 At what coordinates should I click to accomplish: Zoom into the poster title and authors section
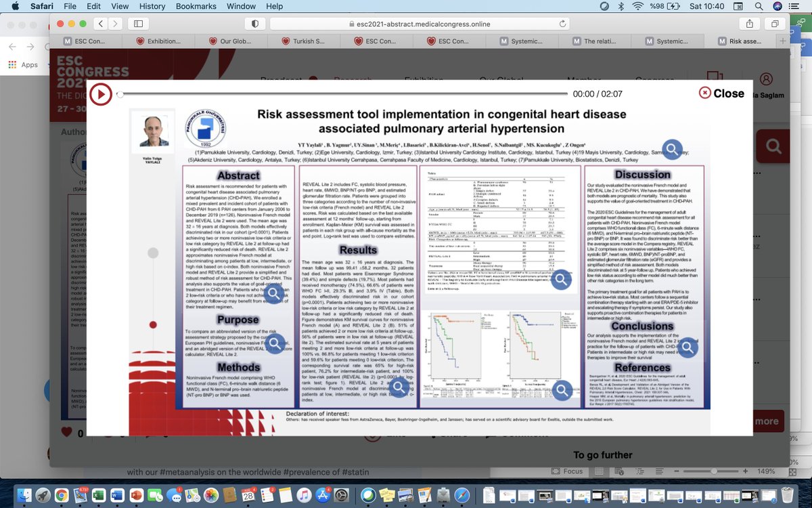(672, 149)
